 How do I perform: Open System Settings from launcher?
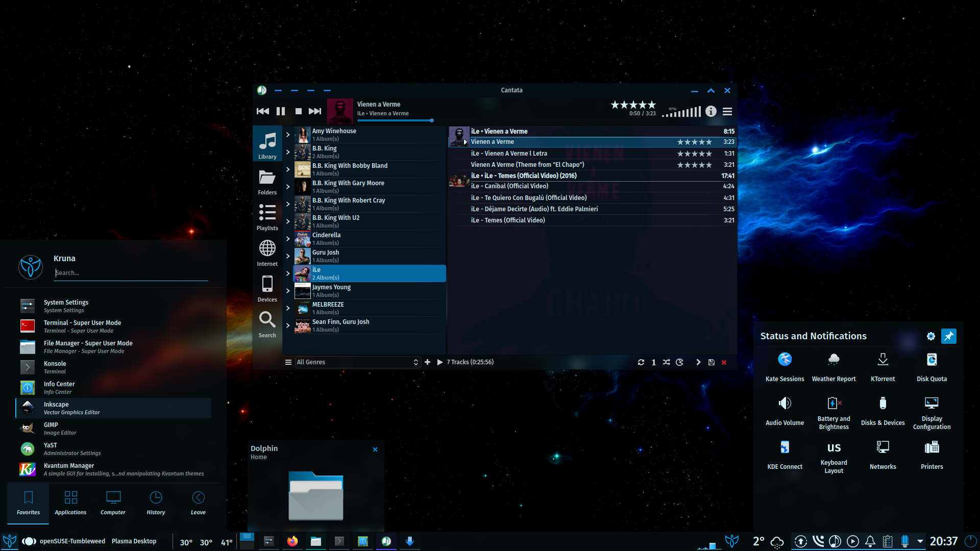coord(113,306)
